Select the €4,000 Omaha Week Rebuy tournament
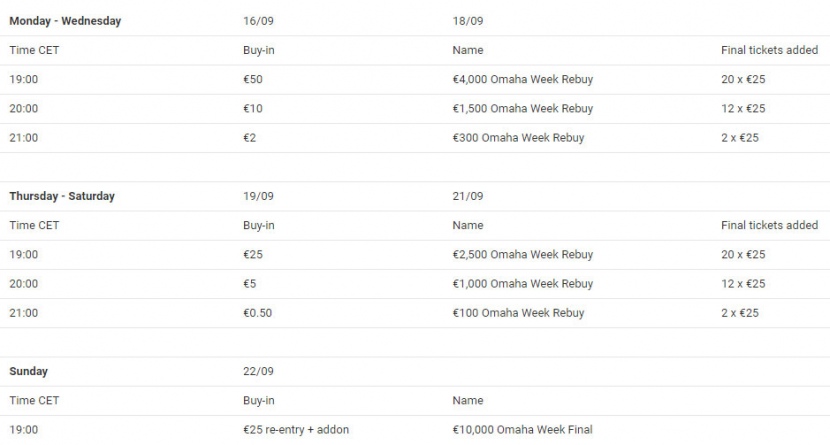The image size is (830, 445). pos(522,79)
